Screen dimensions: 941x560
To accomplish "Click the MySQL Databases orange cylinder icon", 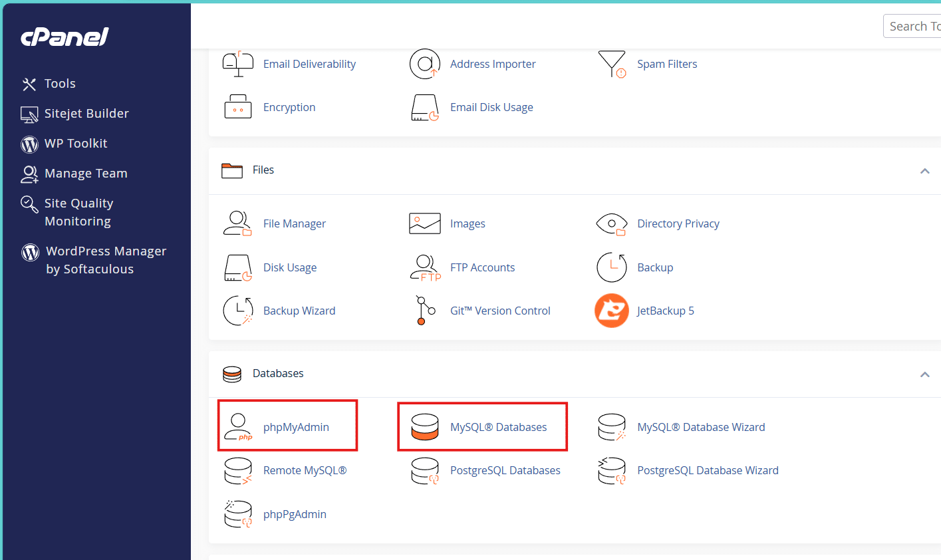I will pyautogui.click(x=425, y=427).
